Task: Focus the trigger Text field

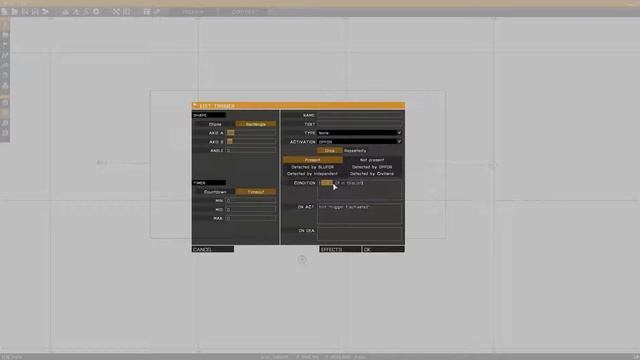Action: (360, 124)
